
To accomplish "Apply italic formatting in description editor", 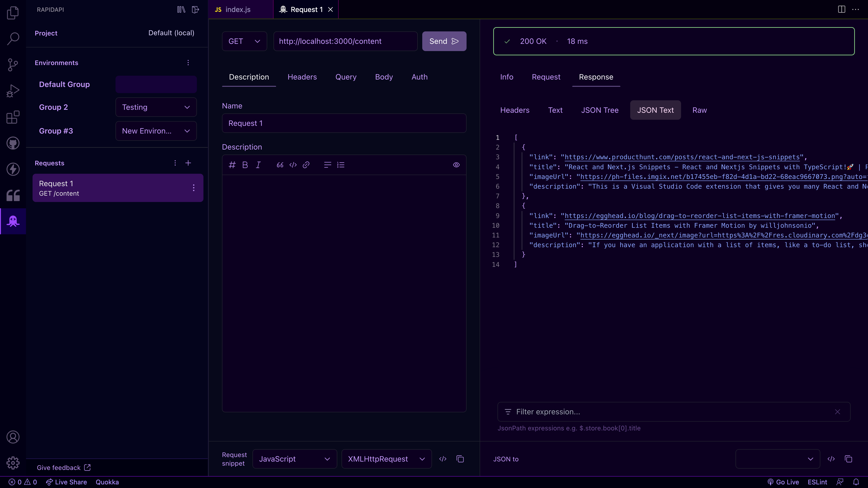I will (258, 165).
